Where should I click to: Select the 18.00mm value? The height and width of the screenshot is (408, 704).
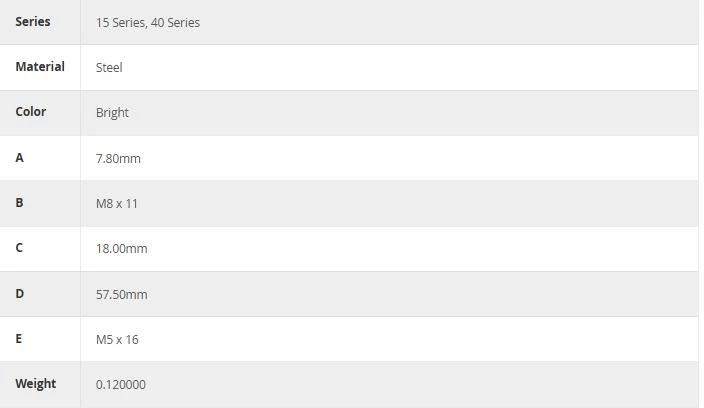click(122, 249)
